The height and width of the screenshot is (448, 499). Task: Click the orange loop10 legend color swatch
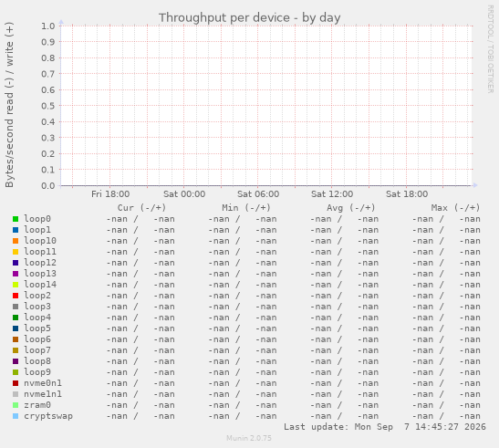(16, 241)
